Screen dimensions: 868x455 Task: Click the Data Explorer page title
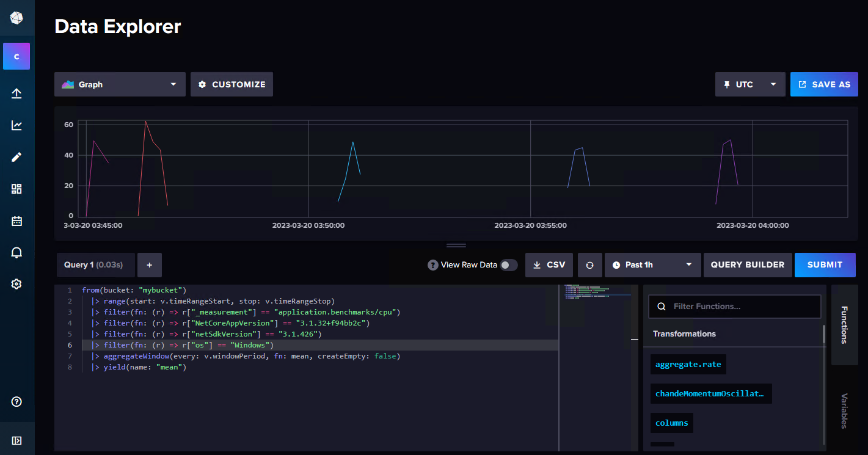(118, 26)
